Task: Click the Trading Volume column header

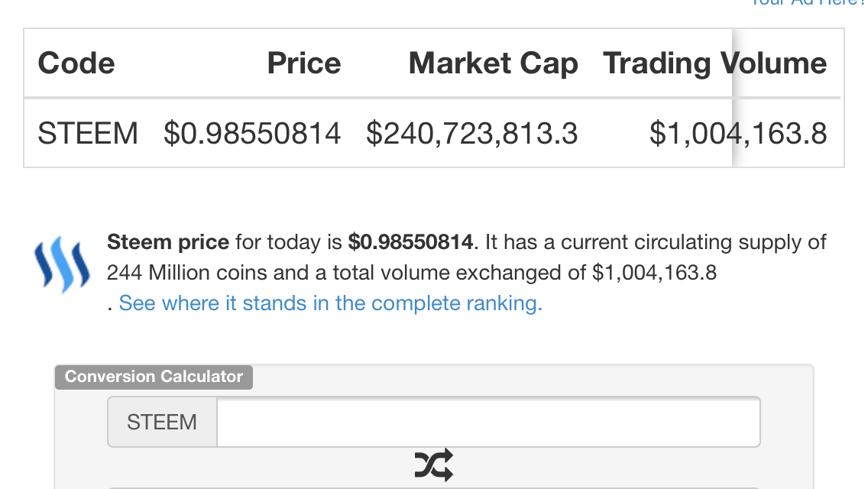Action: (x=714, y=63)
